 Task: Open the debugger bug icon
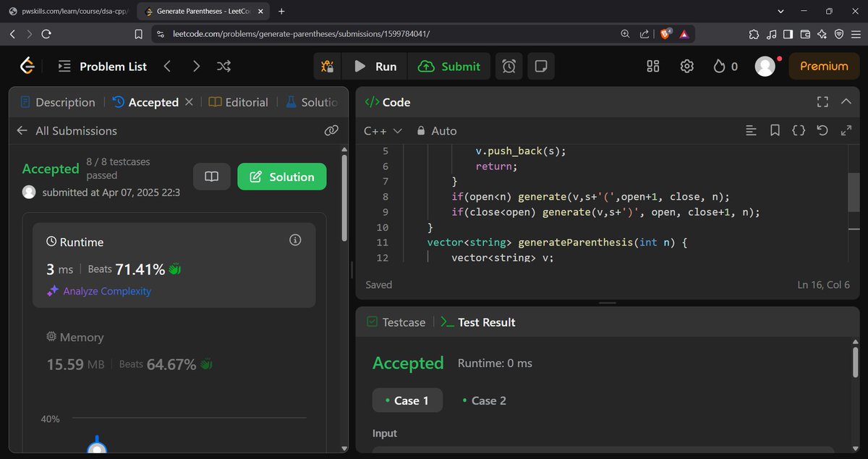pos(328,67)
